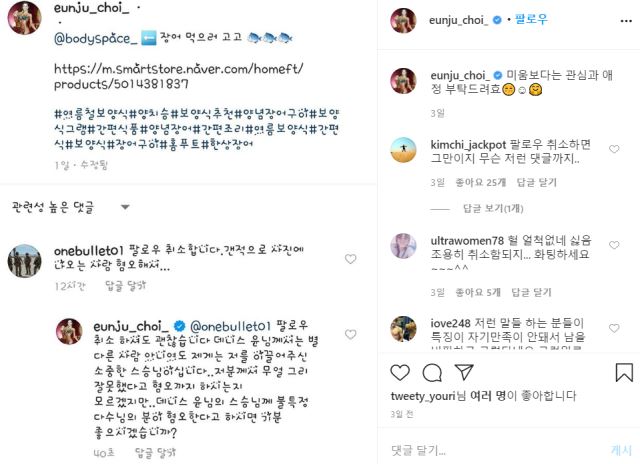Like the kimchi_jackpot comment heart
Image resolution: width=640 pixels, height=464 pixels.
(614, 149)
